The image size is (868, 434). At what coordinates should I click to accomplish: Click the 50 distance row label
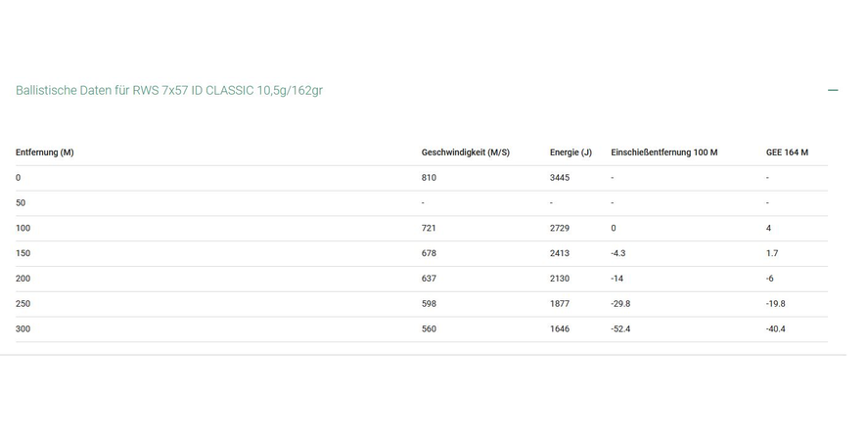point(21,203)
